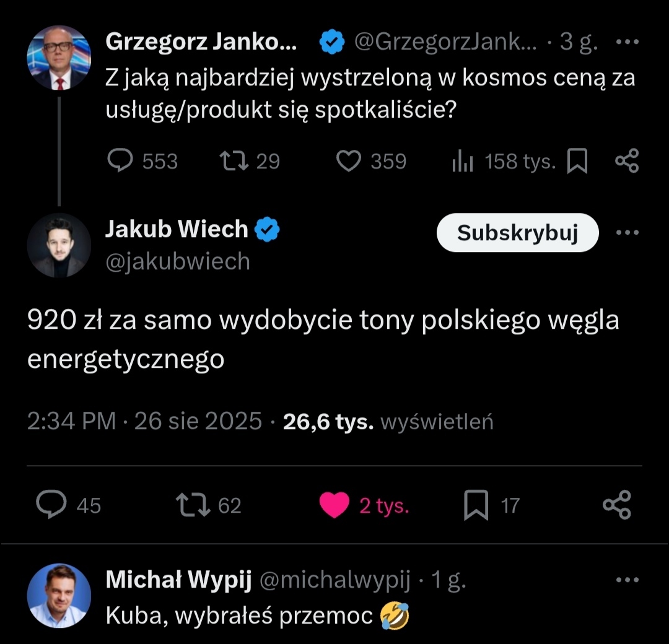Viewport: 669px width, 644px height.
Task: Reply to Jakub Wiech's tweet
Action: 51,505
